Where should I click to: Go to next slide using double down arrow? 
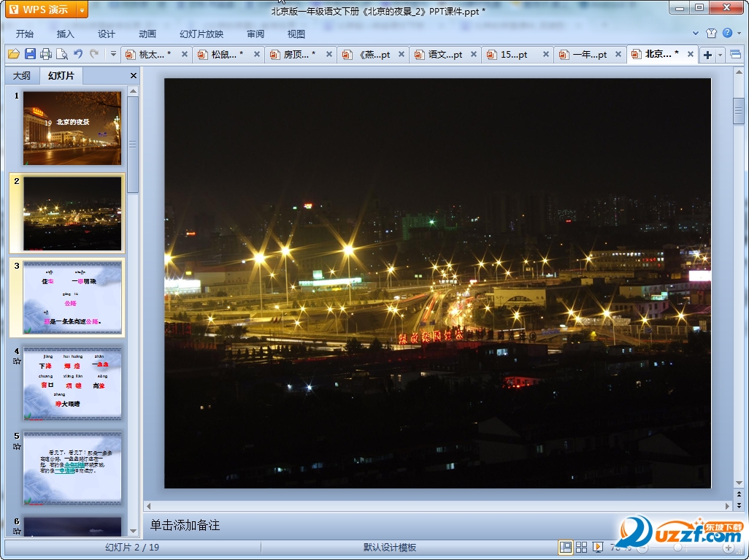[x=739, y=505]
